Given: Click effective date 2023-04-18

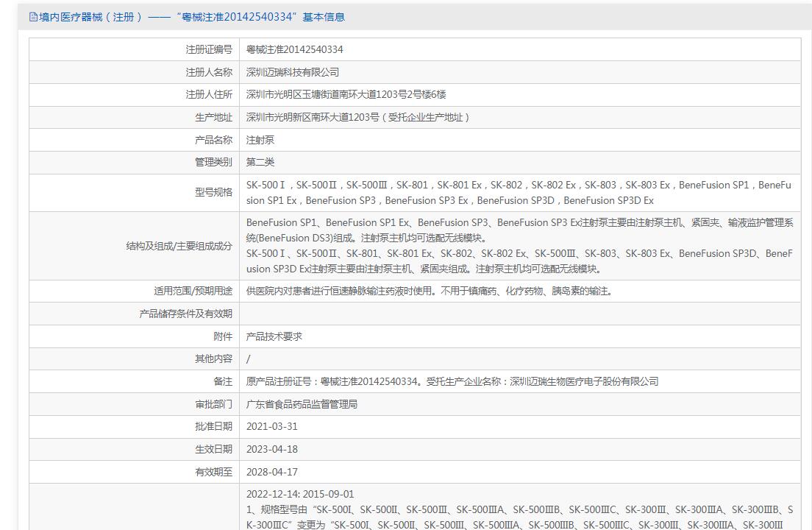Looking at the screenshot, I should [x=272, y=450].
